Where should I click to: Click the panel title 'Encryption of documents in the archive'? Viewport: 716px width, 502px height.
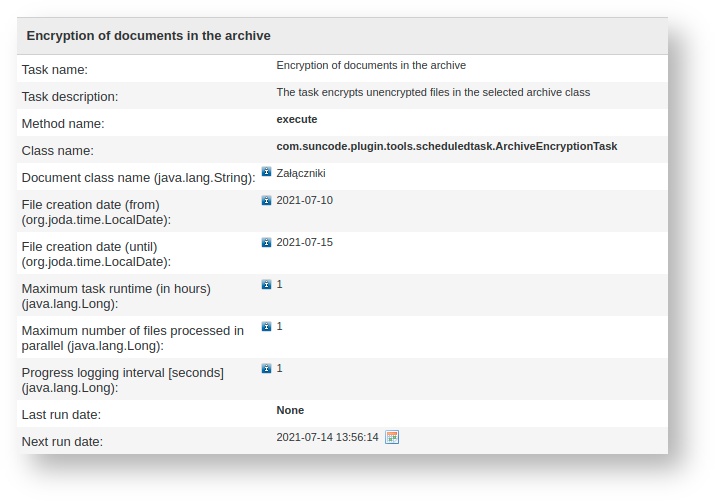148,36
